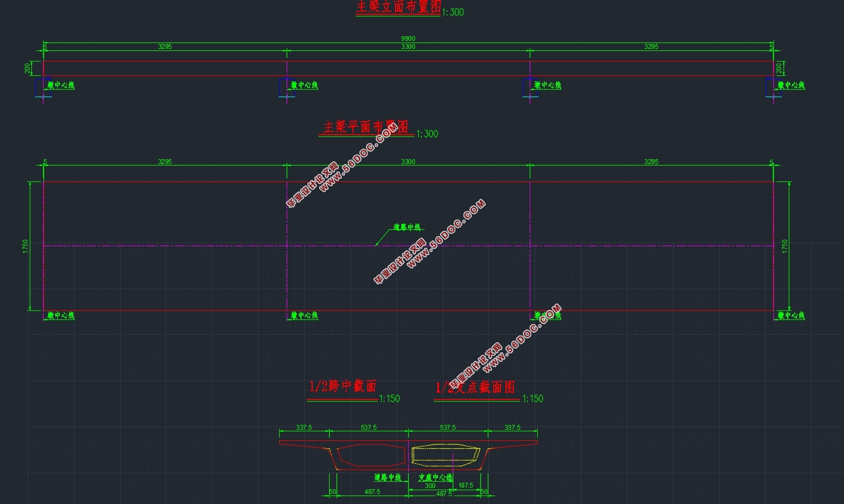Select the leftmost 墩中心线 label below the plan view
The image size is (844, 504).
click(x=61, y=315)
